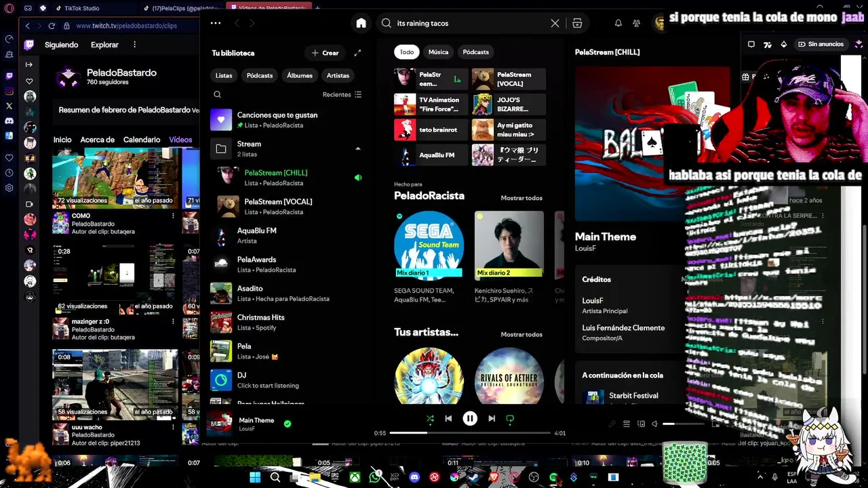Viewport: 868px width, 488px height.
Task: Open teto brainrot recent result
Action: point(431,129)
